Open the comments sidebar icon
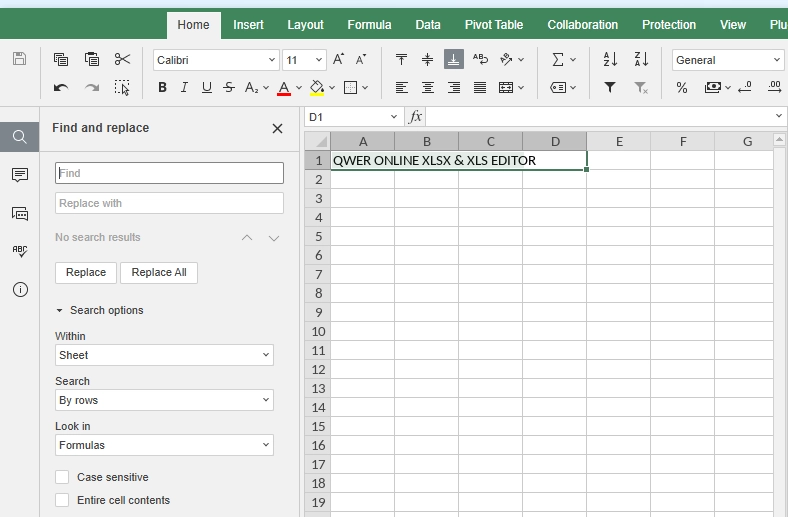This screenshot has height=517, width=788. 20,174
